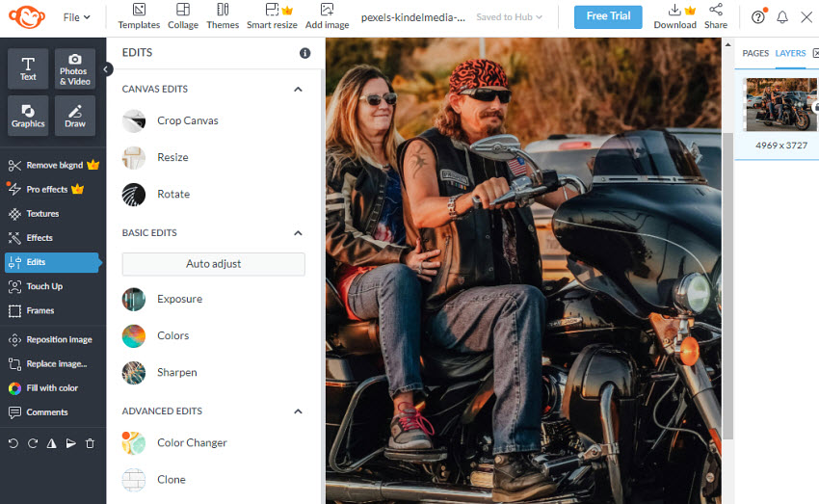Viewport: 819px width, 504px height.
Task: Switch to the Layers tab
Action: (790, 53)
